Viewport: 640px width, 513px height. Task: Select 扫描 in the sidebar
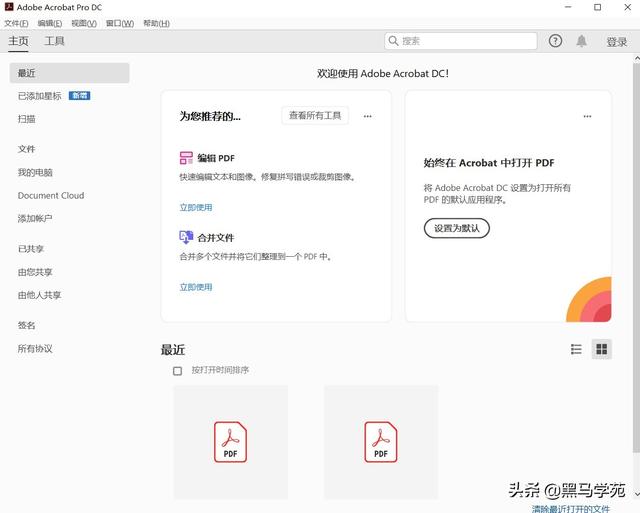(27, 119)
